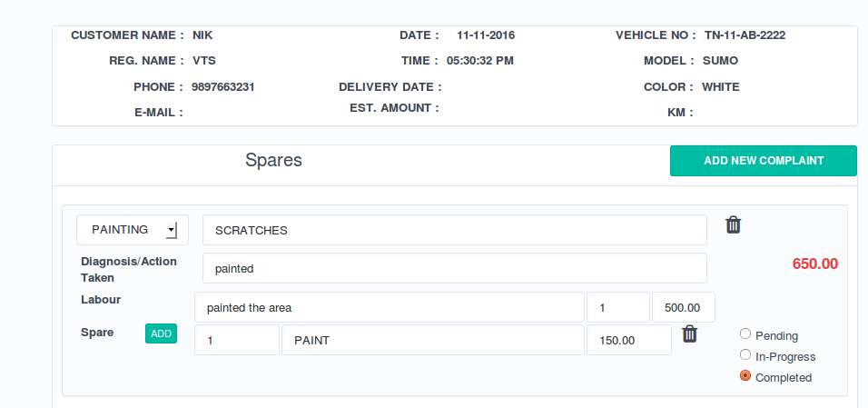
Task: Edit the labour amount 500.00 field
Action: [x=683, y=307]
